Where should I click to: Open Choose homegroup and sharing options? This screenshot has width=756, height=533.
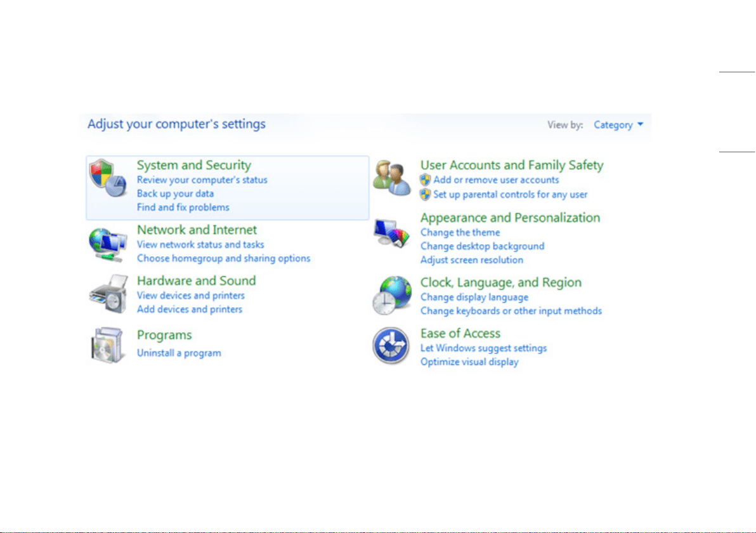224,258
